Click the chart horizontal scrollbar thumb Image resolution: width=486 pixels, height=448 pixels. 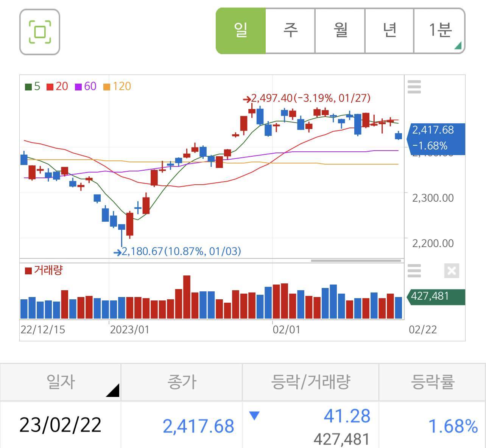tap(356, 261)
